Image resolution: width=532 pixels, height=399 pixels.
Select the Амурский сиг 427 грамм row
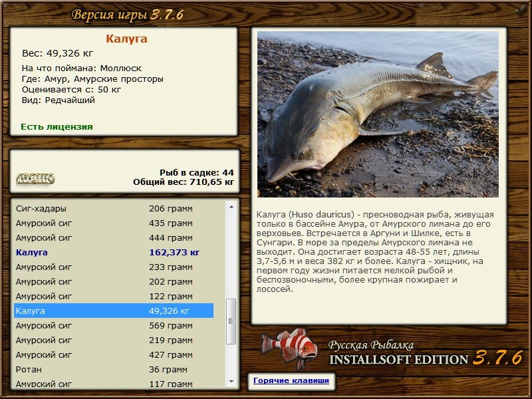click(x=114, y=354)
